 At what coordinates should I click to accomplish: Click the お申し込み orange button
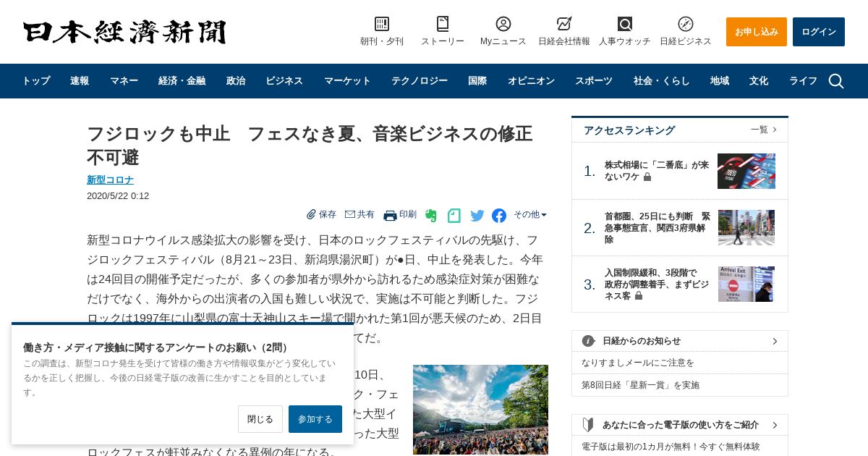757,32
